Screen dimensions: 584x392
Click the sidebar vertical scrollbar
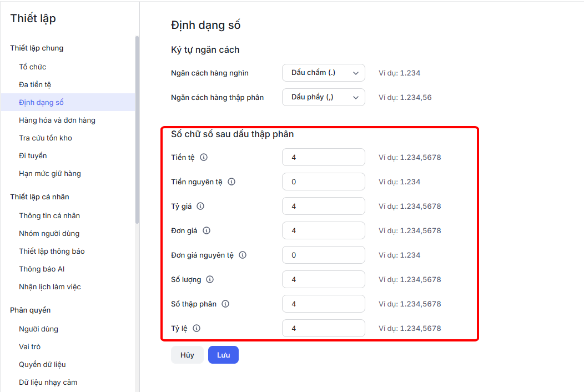point(137,130)
